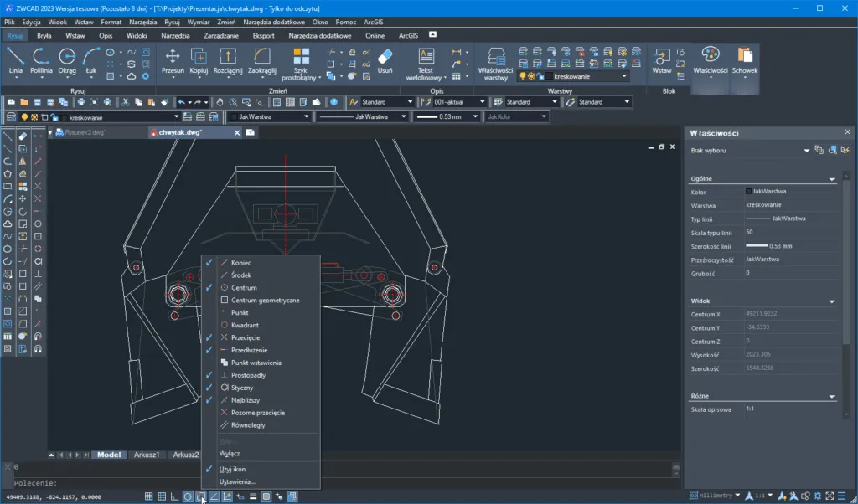The width and height of the screenshot is (858, 504).
Task: Open the Szyk prostokątny array tool
Action: pyautogui.click(x=301, y=64)
